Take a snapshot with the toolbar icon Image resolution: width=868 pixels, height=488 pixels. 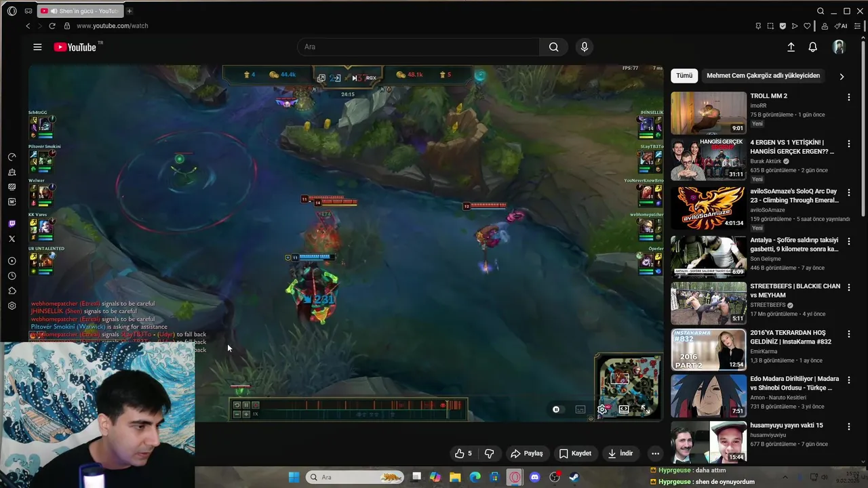pos(770,26)
